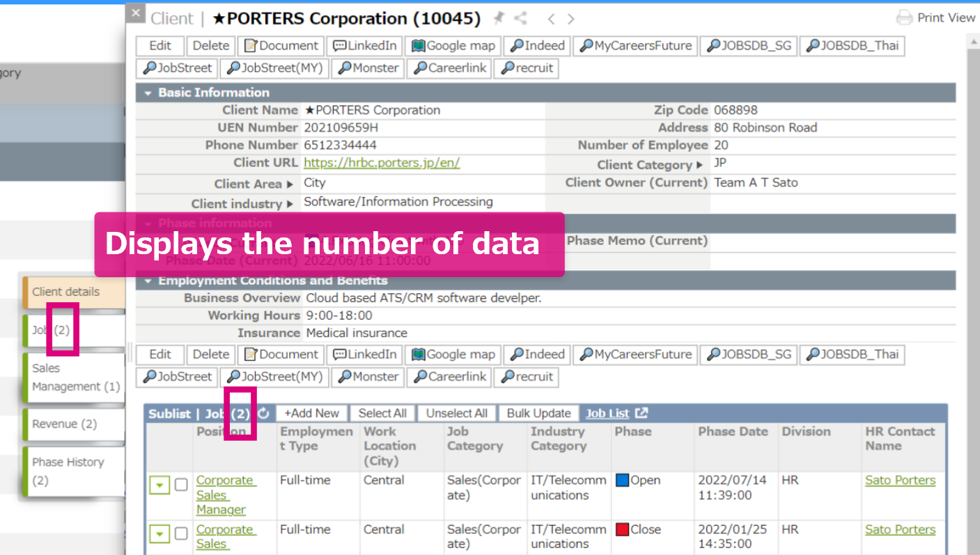
Task: Search lower JOBSDB_Thai button
Action: point(853,354)
